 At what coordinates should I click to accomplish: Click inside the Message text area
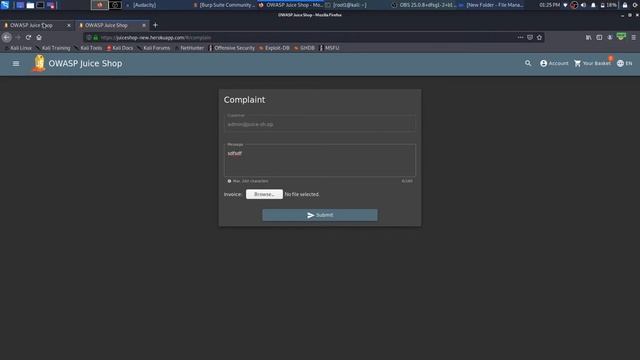(320, 160)
